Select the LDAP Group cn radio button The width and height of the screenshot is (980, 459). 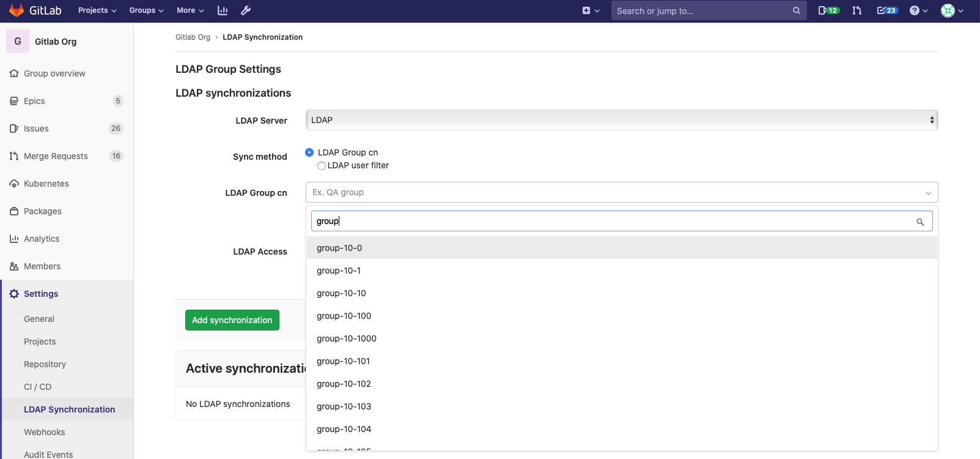point(309,152)
